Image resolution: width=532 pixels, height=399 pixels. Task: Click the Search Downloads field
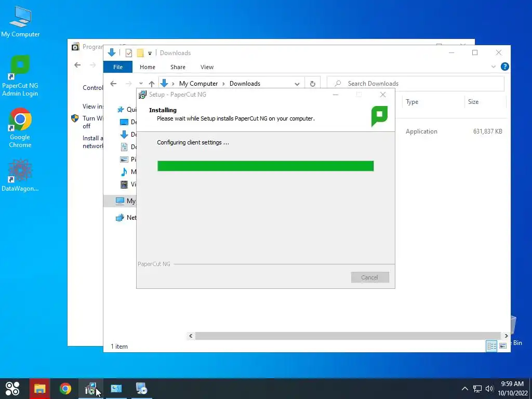[x=416, y=84]
